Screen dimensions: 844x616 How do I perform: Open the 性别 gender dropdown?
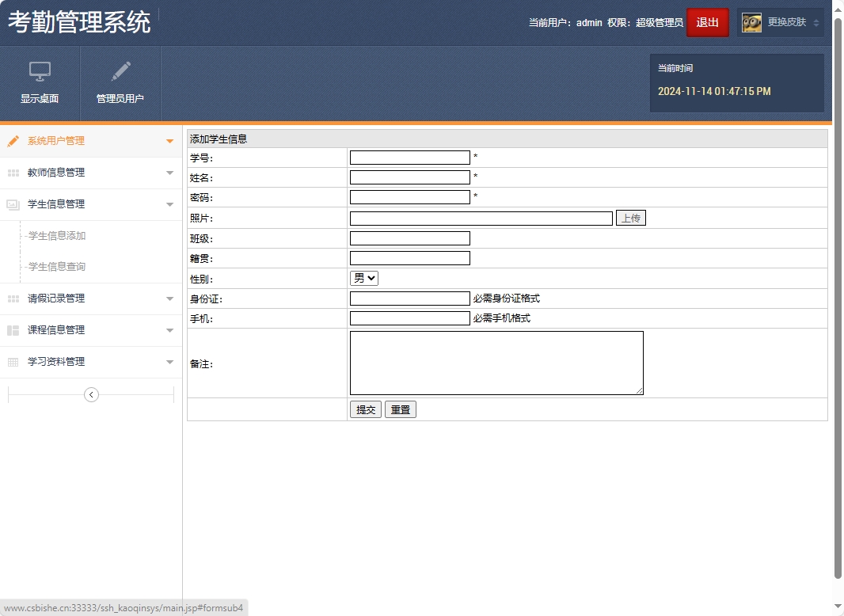click(364, 278)
